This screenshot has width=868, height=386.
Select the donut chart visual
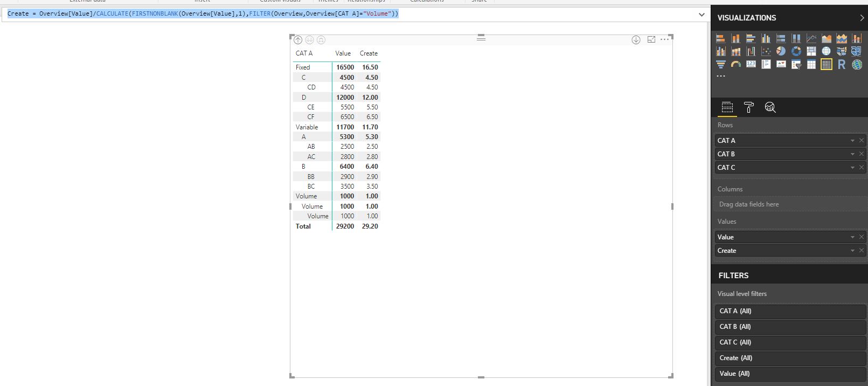(x=796, y=51)
